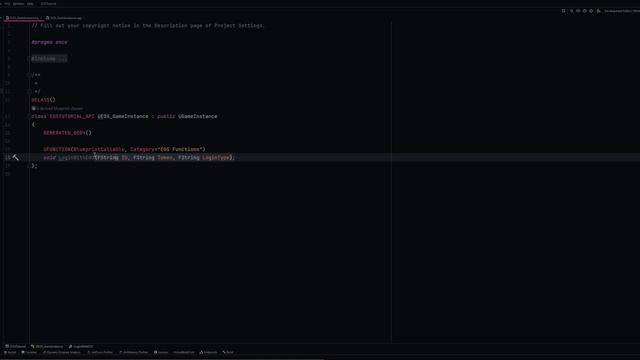Click the UFUNCTION macro keyword
640x360 pixels.
(x=57, y=149)
